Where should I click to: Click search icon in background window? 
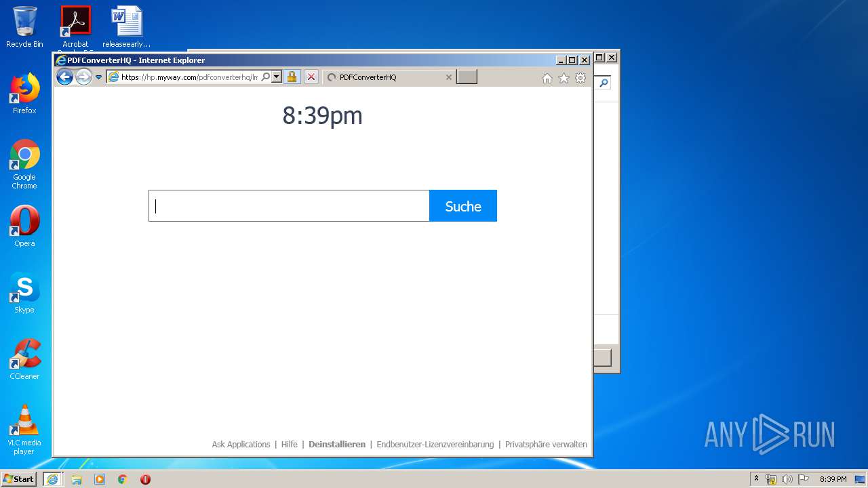click(603, 83)
